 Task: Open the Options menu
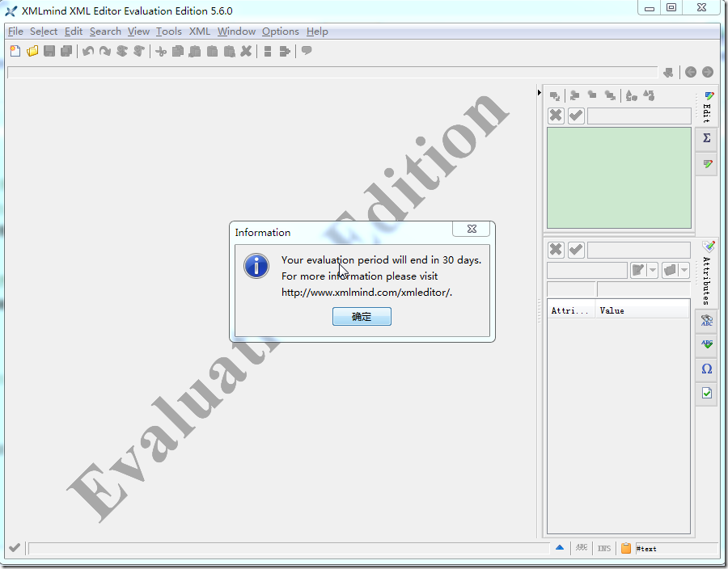coord(281,32)
